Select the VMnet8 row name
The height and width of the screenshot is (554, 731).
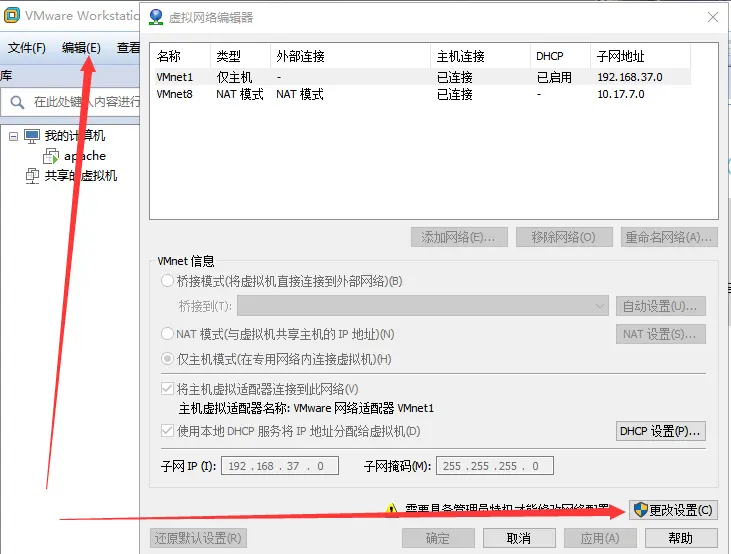(174, 94)
